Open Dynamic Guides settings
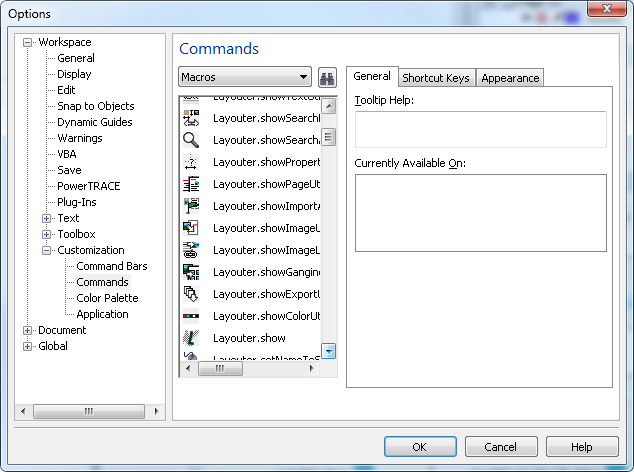 click(95, 122)
